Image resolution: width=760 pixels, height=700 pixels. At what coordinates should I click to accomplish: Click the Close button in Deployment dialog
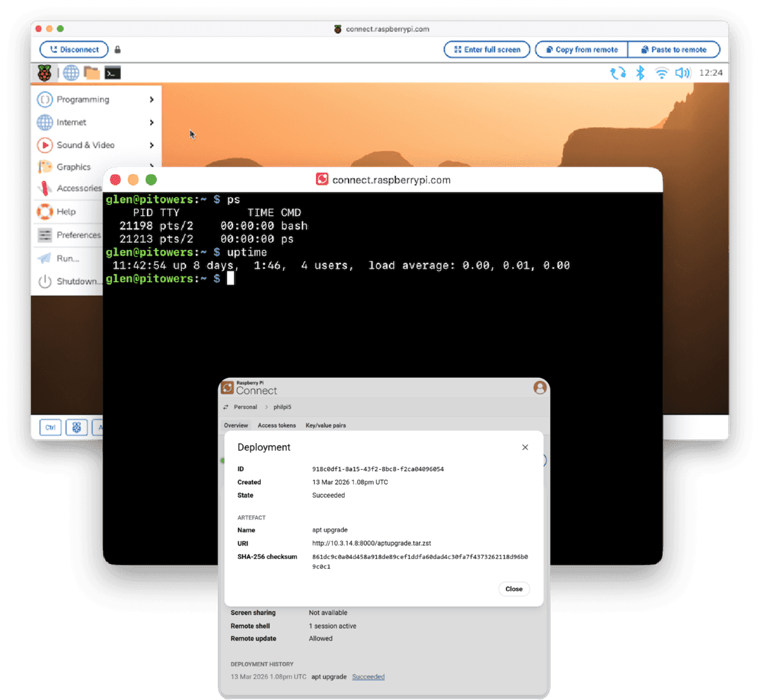coord(514,589)
